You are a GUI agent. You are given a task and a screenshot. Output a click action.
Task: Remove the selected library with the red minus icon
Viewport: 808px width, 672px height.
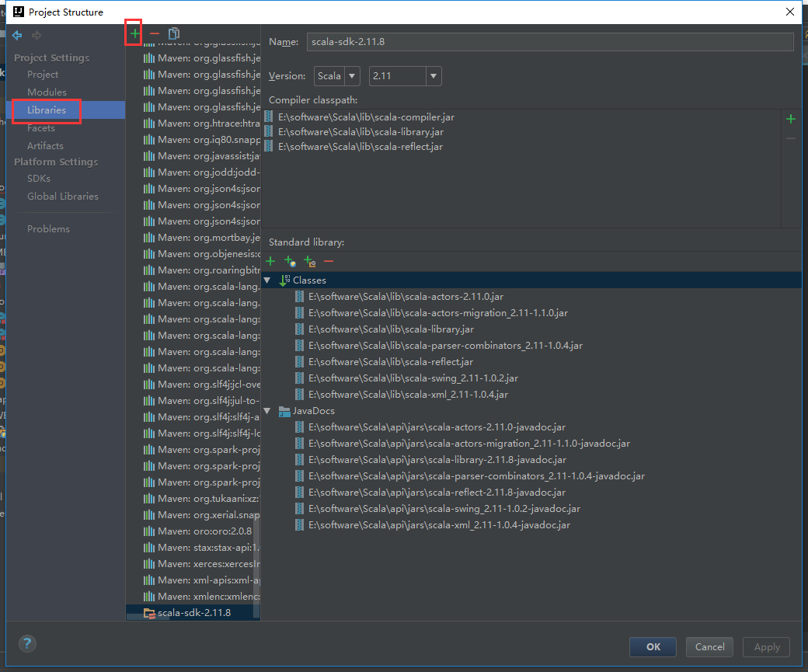pos(155,33)
